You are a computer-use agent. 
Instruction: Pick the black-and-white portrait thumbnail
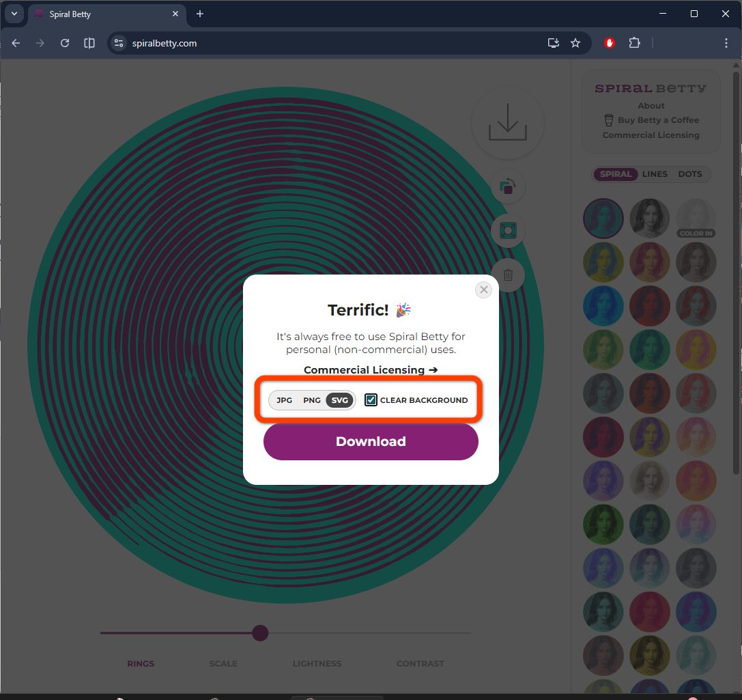pyautogui.click(x=649, y=218)
